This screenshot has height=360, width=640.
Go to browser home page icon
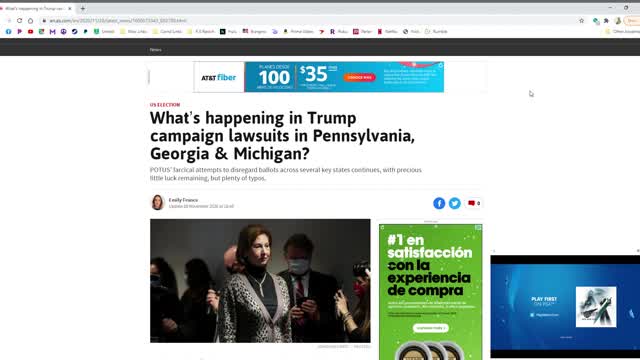(x=31, y=20)
